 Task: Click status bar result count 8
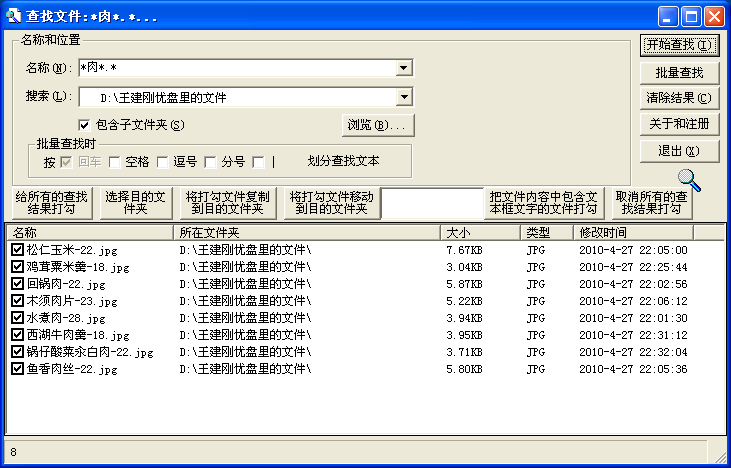point(14,452)
